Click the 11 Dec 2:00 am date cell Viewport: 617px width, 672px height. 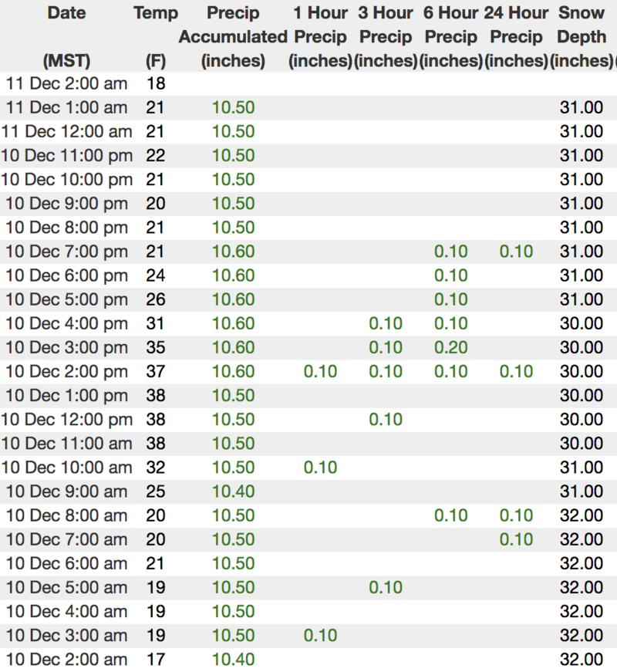(x=66, y=83)
